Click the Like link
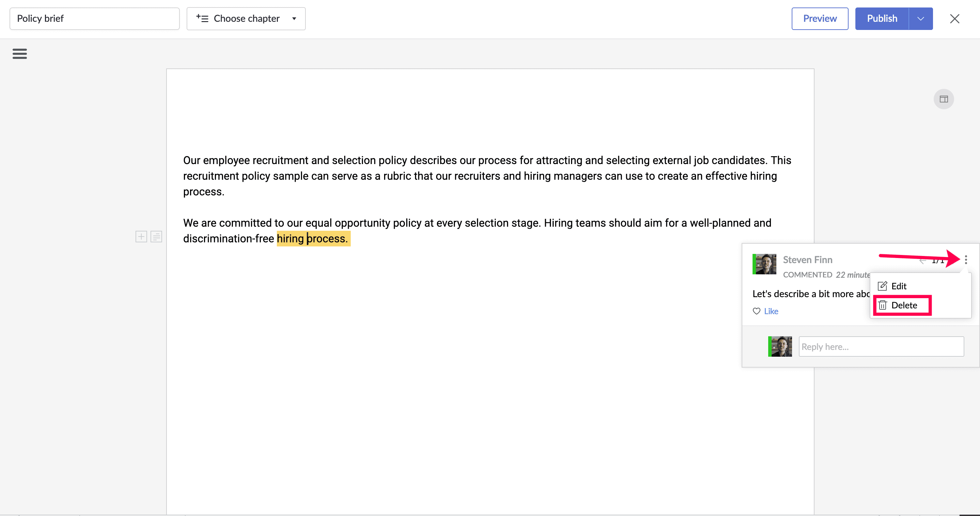This screenshot has width=980, height=516. pos(771,311)
